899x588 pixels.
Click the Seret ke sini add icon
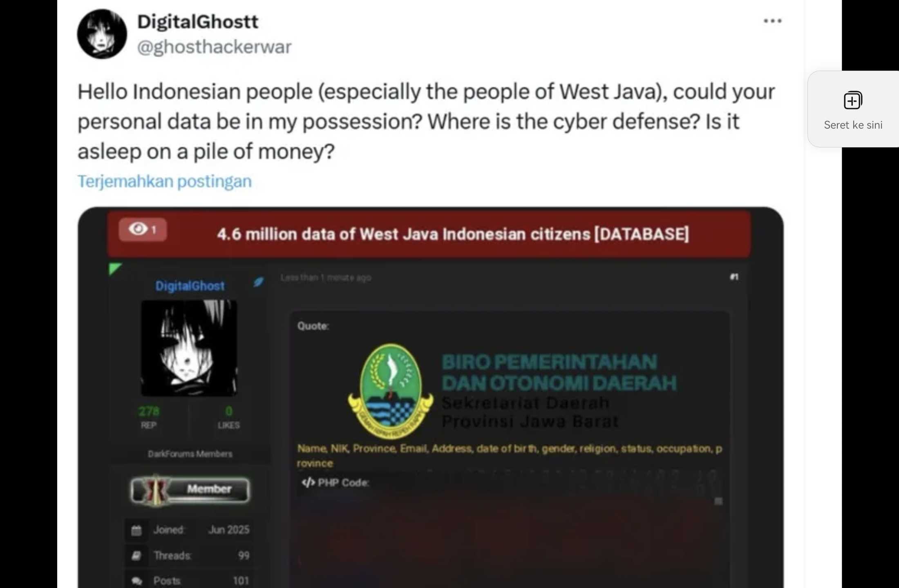853,100
